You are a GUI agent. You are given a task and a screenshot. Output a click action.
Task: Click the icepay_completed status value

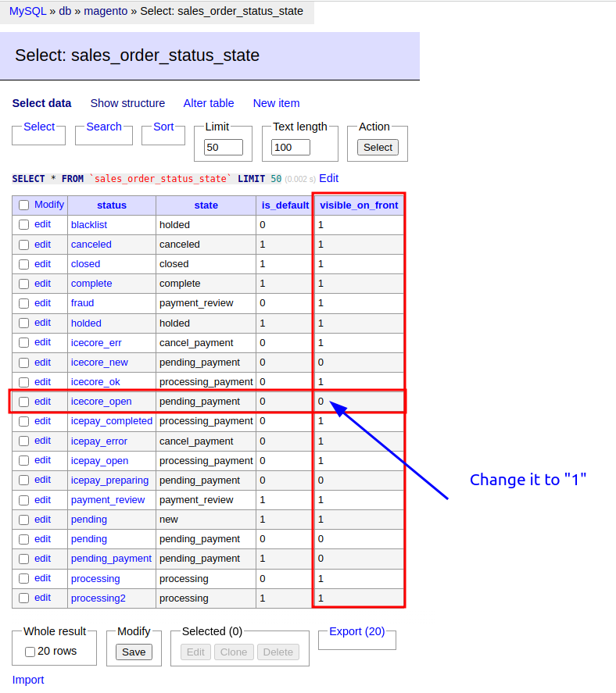coord(112,421)
